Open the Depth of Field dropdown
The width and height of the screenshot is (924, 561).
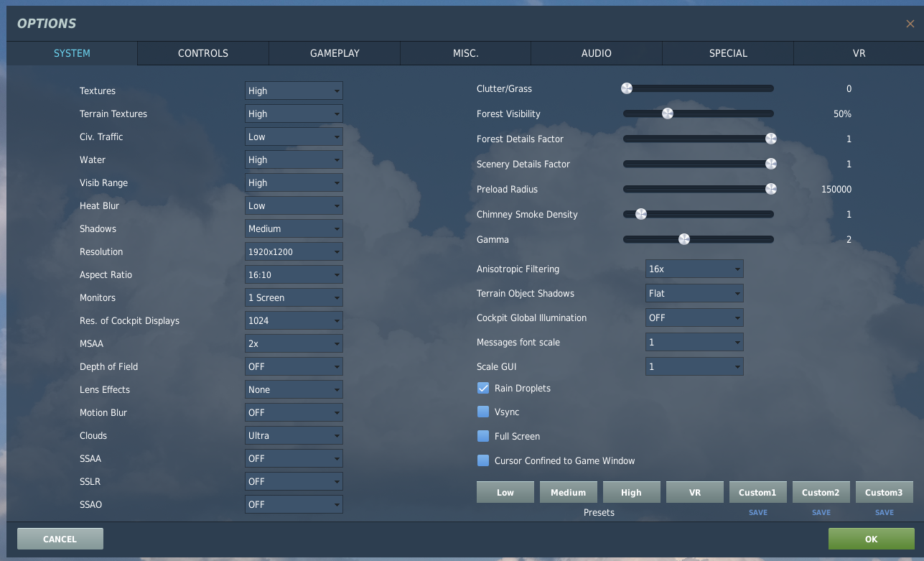[x=294, y=366]
